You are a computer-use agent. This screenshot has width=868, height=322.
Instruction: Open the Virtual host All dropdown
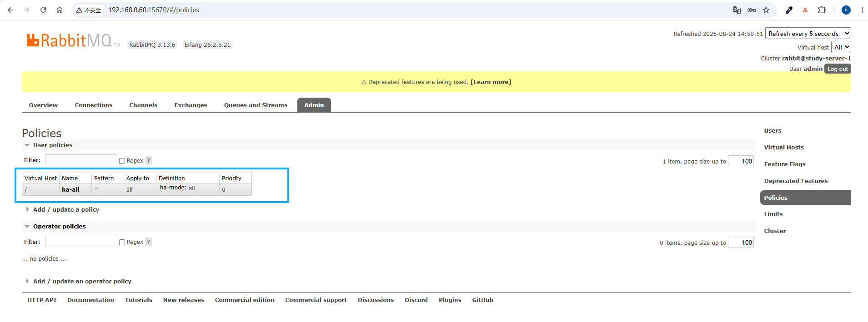click(x=841, y=47)
